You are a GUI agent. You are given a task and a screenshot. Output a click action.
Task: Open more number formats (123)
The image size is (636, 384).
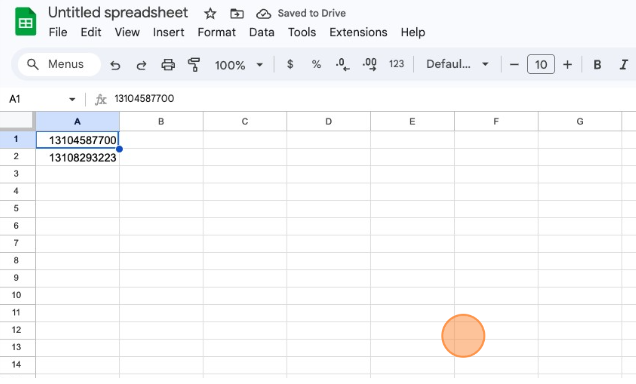(396, 64)
